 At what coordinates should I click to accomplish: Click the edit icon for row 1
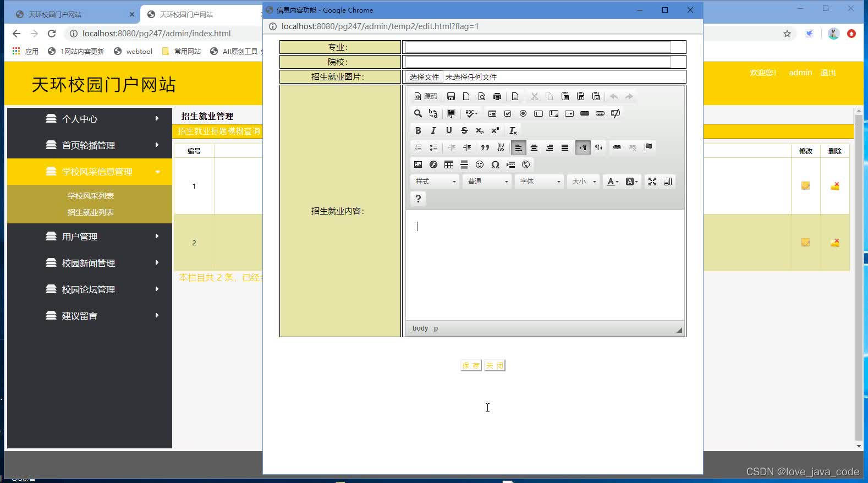805,186
